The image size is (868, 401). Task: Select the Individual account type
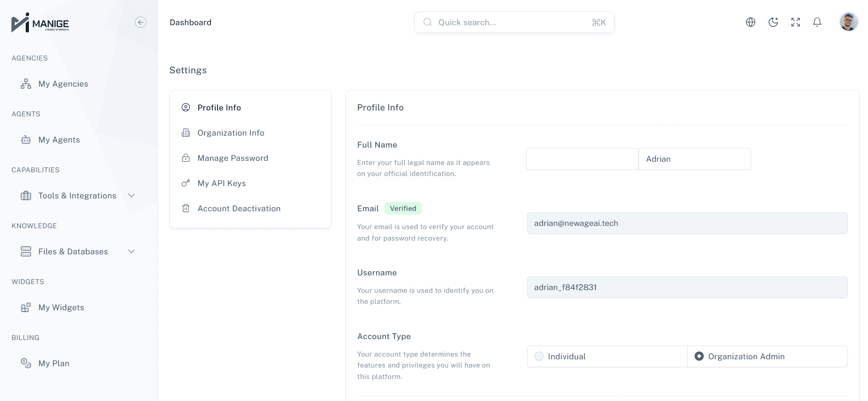(540, 357)
